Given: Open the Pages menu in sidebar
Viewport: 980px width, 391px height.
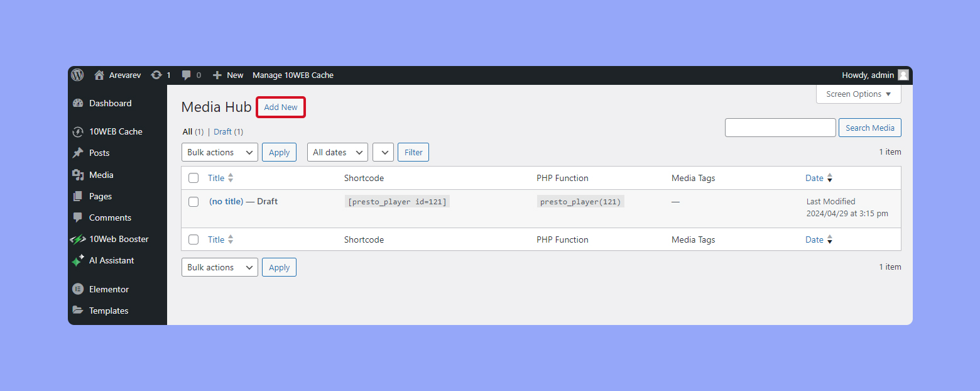Looking at the screenshot, I should click(100, 196).
